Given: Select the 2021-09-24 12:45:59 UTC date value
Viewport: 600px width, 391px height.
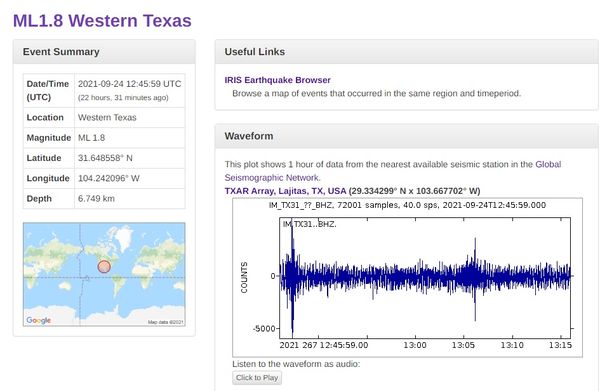Looking at the screenshot, I should coord(130,84).
